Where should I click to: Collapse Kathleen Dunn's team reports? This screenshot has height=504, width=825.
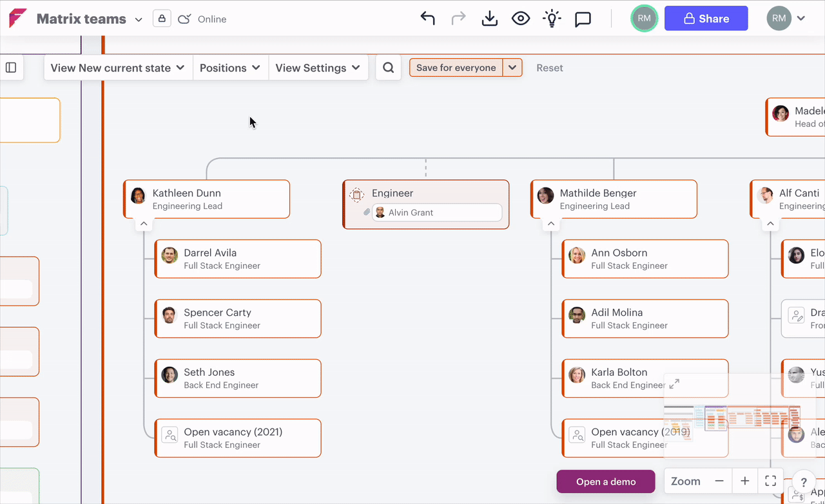pos(144,224)
